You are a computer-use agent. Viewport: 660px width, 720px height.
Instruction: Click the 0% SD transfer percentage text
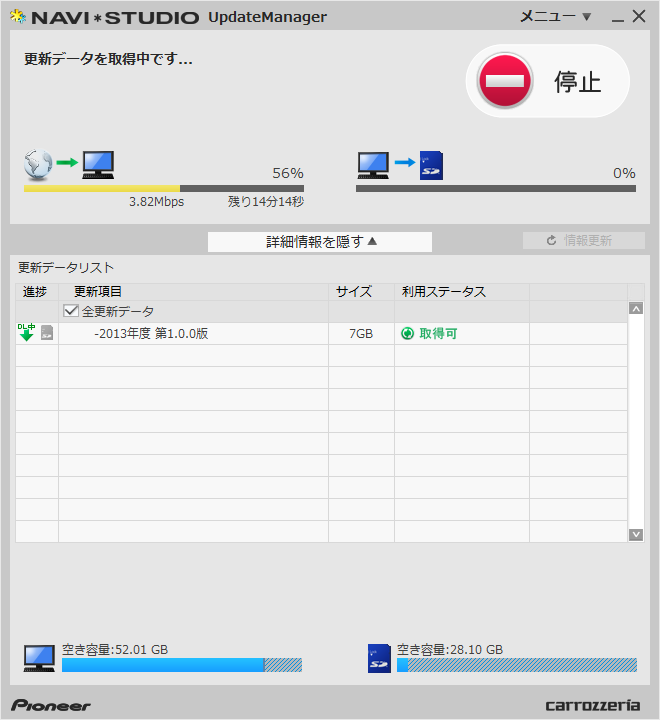point(624,173)
